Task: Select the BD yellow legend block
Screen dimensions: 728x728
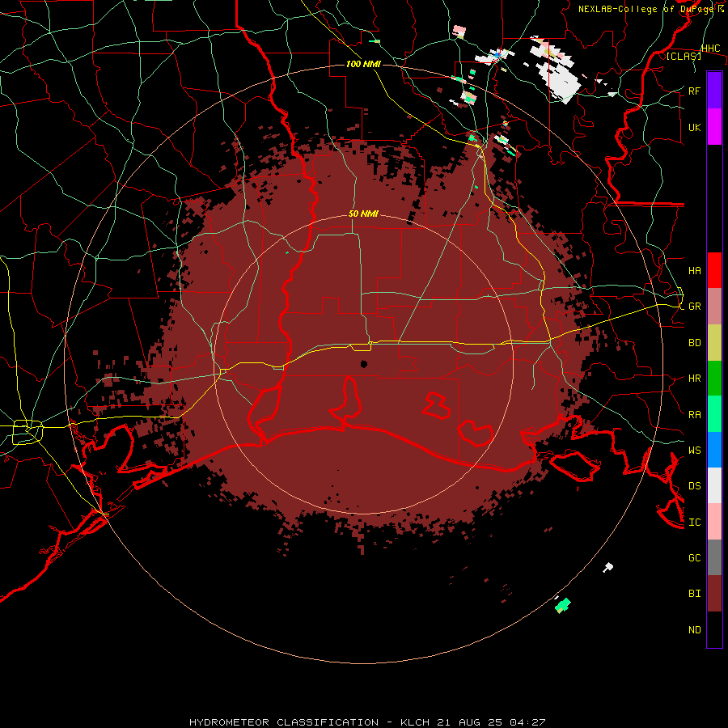Action: click(x=714, y=342)
